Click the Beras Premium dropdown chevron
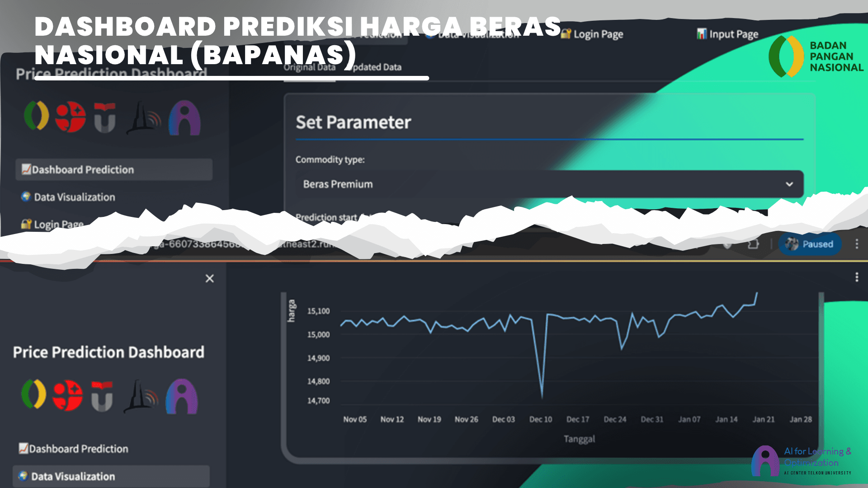Screen dimensions: 868x488 coord(789,184)
